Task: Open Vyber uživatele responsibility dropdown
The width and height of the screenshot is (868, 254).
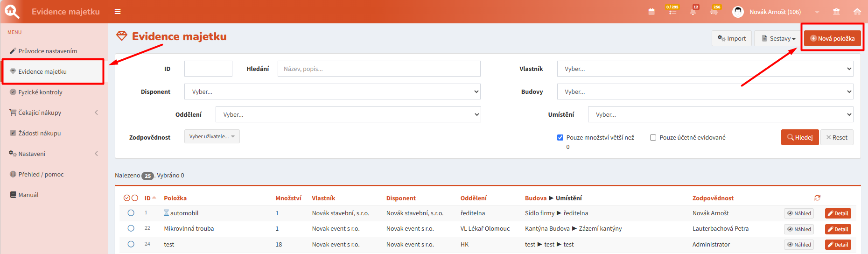Action: pyautogui.click(x=212, y=136)
